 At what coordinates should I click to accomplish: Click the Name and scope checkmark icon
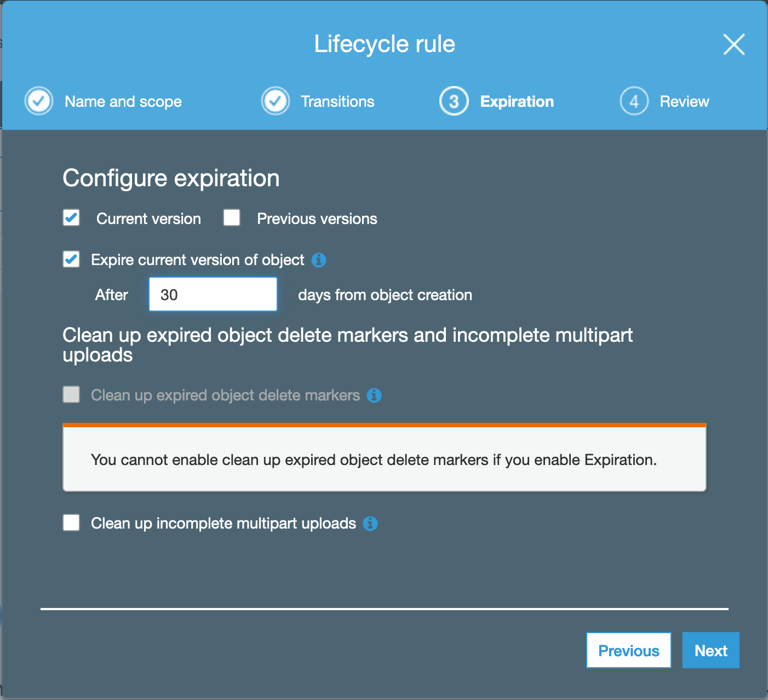tap(39, 101)
